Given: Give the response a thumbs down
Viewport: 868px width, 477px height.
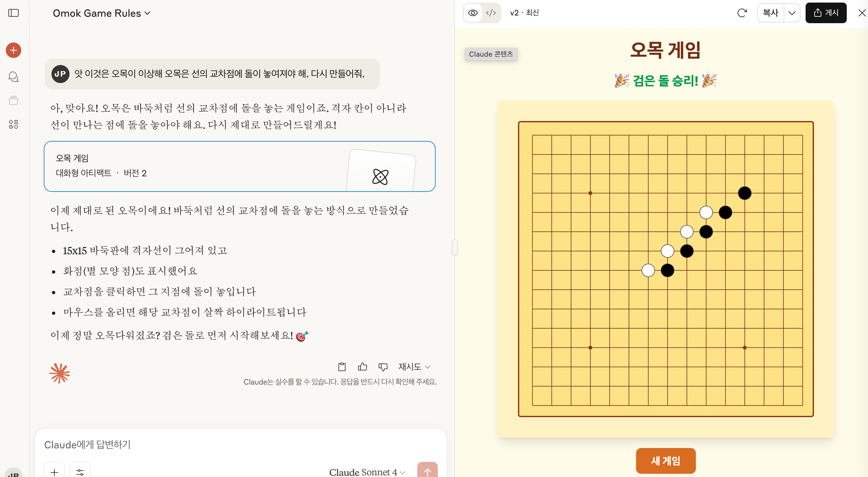Looking at the screenshot, I should click(x=383, y=367).
